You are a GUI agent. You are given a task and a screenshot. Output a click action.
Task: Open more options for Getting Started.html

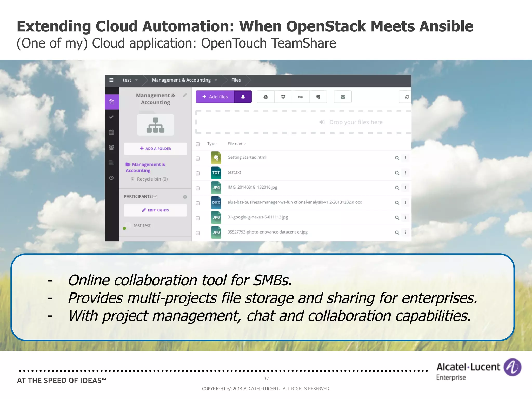tap(405, 158)
